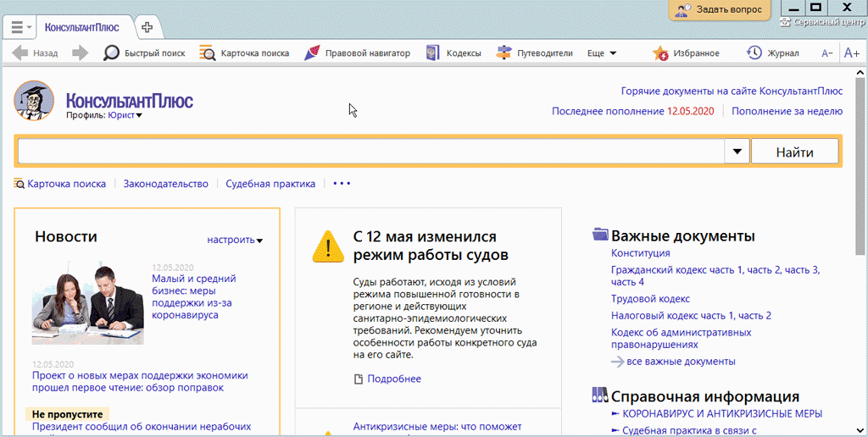Click the news photo thumbnail
The image size is (868, 437).
coord(87,303)
